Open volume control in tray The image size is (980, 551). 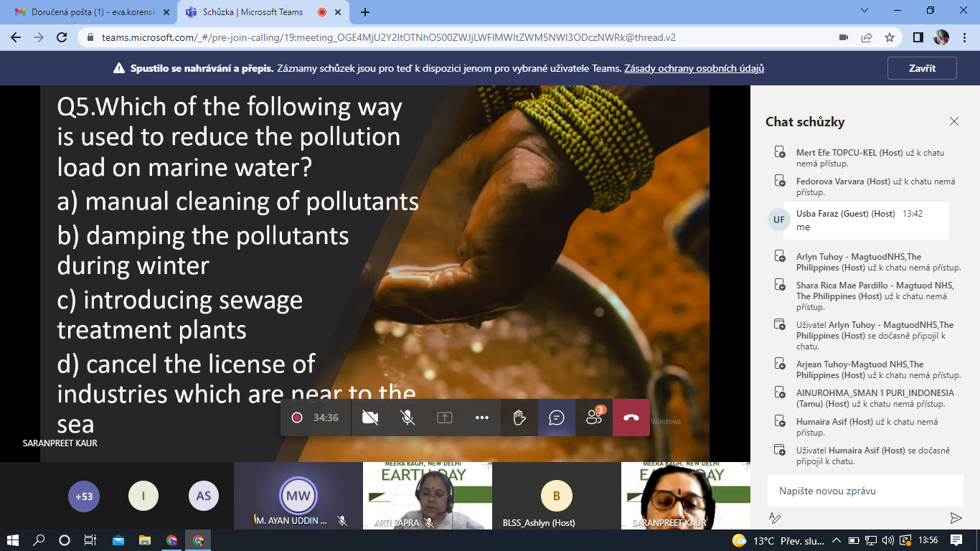coord(888,540)
